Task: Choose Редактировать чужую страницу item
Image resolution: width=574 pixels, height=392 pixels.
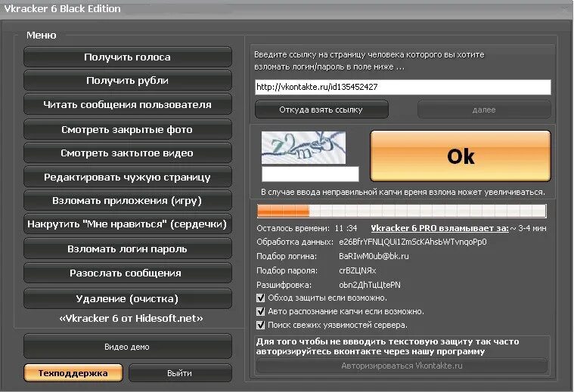Action: 127,177
